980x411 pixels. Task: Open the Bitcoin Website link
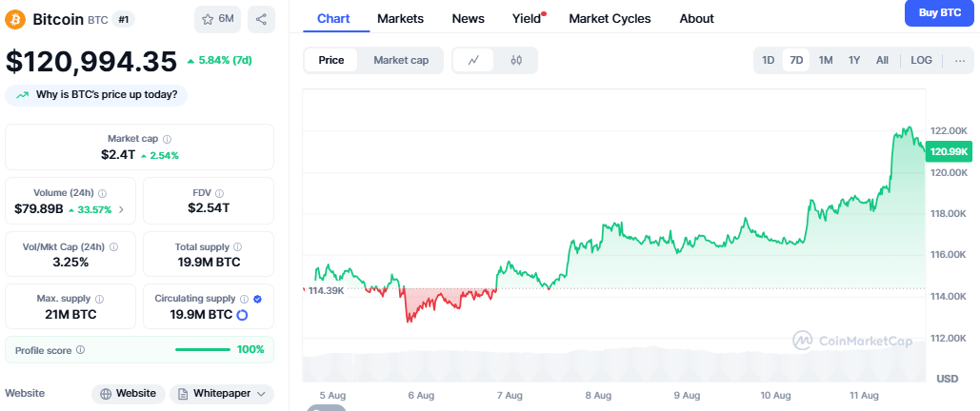click(x=129, y=394)
